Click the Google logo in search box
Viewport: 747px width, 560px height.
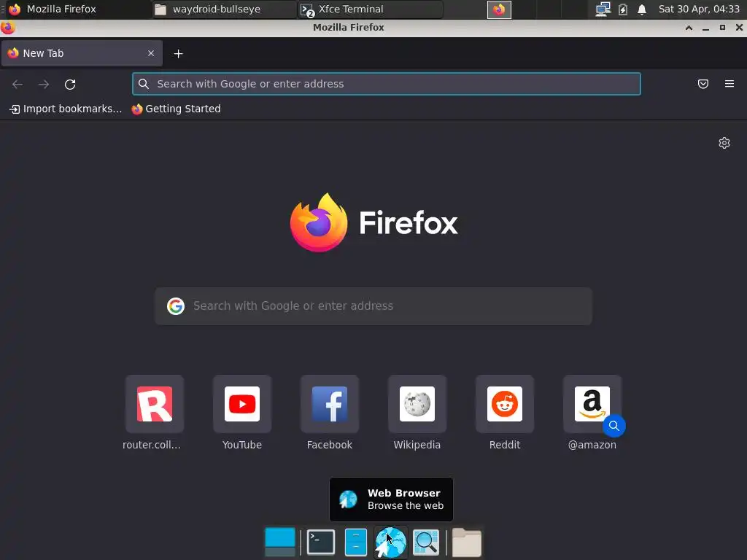[176, 306]
